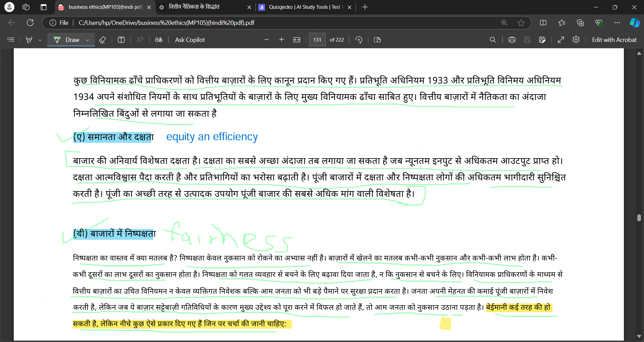Select the Erase tool
Image resolution: width=644 pixels, height=342 pixels.
point(103,40)
